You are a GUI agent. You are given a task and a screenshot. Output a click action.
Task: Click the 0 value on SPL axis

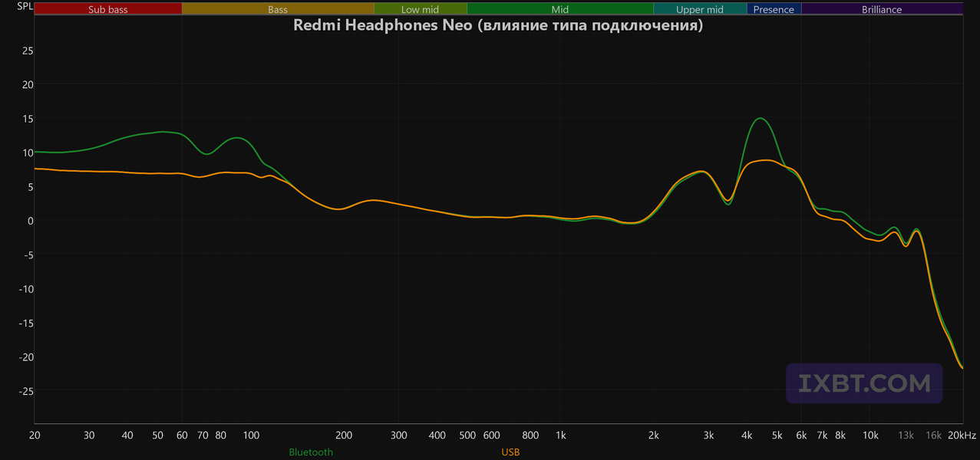click(x=30, y=221)
